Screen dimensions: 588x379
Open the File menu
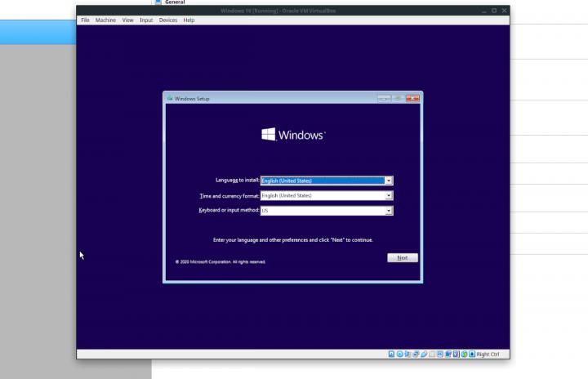point(85,20)
